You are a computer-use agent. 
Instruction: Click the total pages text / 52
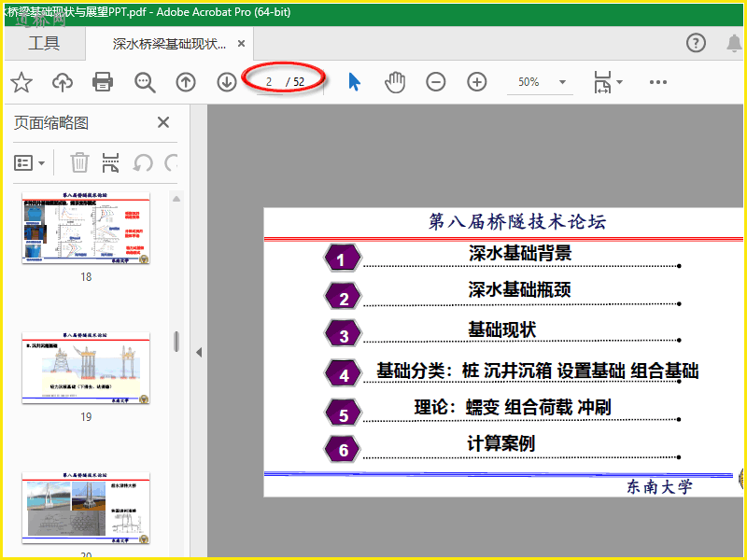(295, 82)
